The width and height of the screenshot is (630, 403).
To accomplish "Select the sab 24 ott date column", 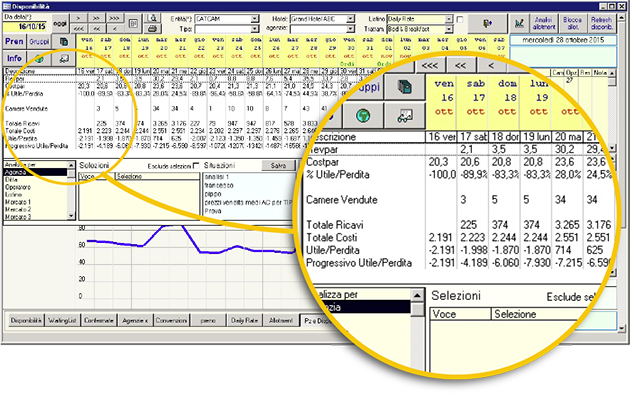I will (237, 48).
